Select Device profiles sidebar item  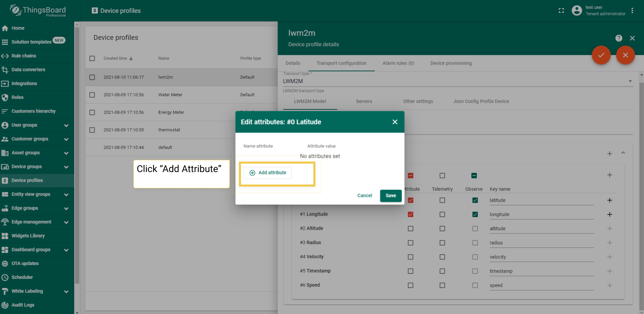coord(37,180)
